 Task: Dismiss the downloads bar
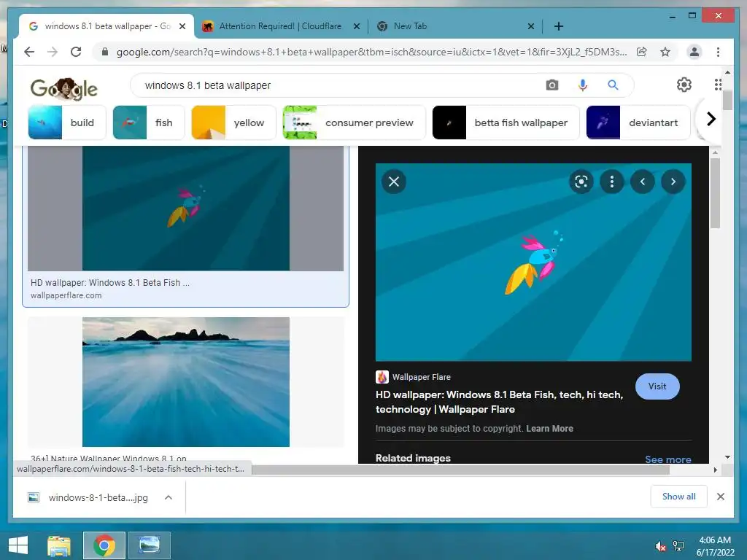[720, 497]
